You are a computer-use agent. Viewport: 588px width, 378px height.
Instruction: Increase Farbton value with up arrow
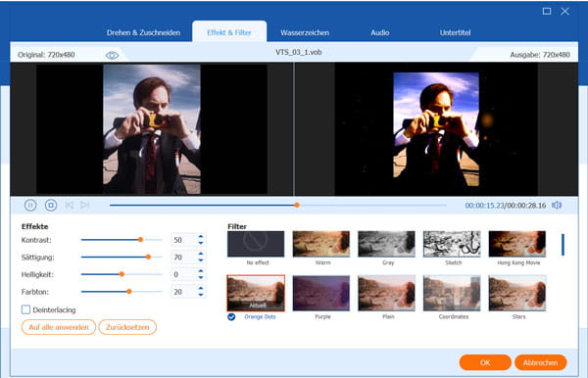[201, 289]
